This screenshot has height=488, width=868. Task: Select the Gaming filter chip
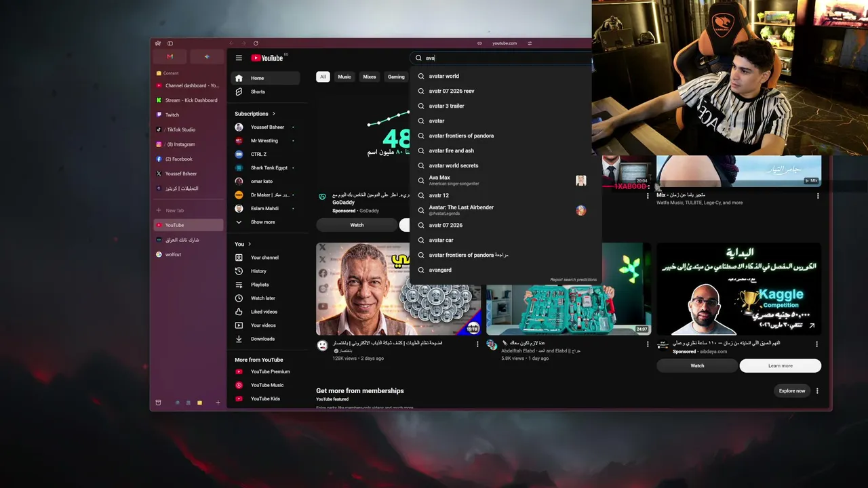coord(396,77)
